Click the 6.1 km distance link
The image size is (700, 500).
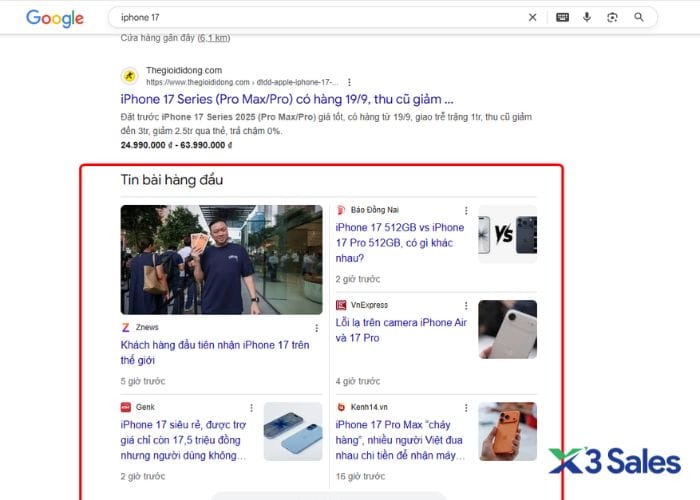coord(214,38)
